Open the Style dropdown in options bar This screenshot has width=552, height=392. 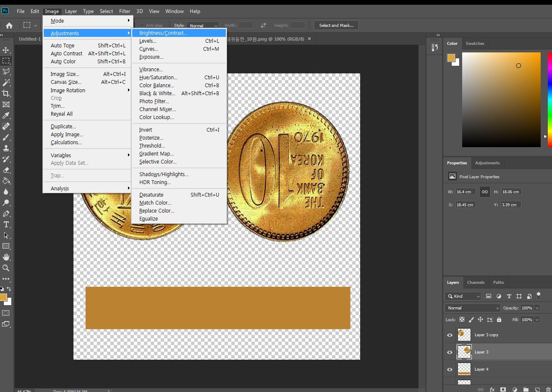(x=202, y=26)
